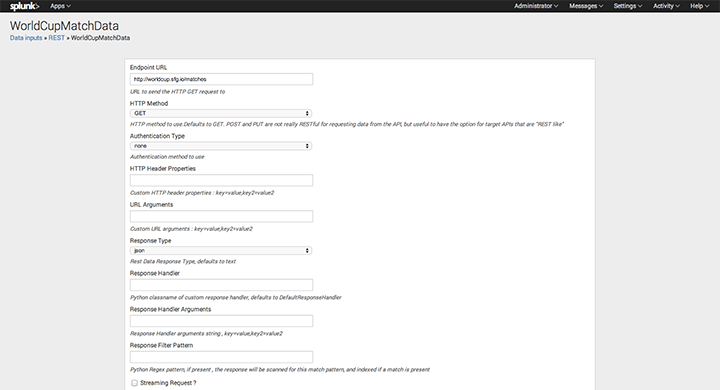Open the Help menu

699,6
